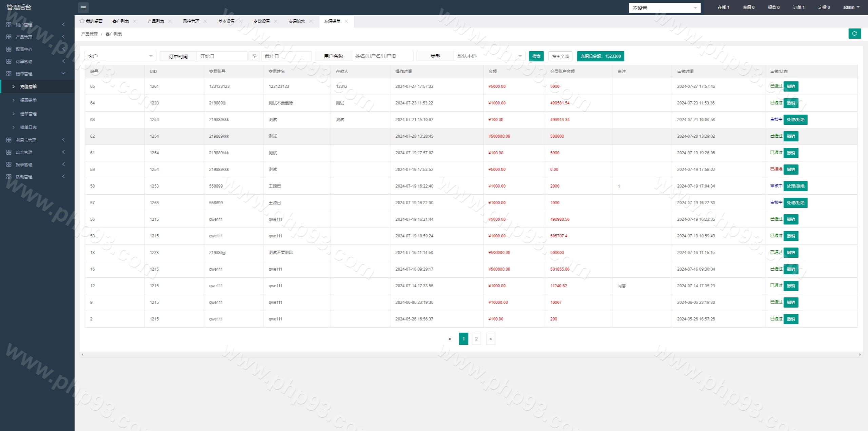Click the hamburger menu collapse icon
868x431 pixels.
click(x=83, y=7)
